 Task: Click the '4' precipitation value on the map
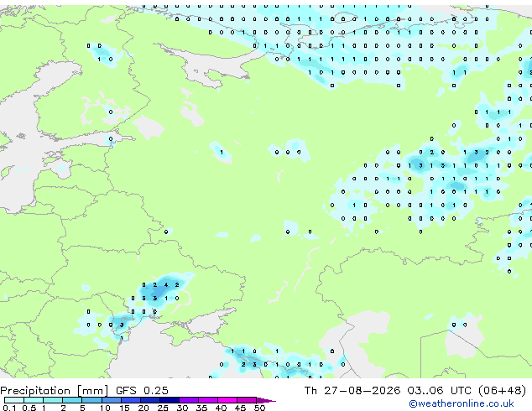pyautogui.click(x=166, y=285)
